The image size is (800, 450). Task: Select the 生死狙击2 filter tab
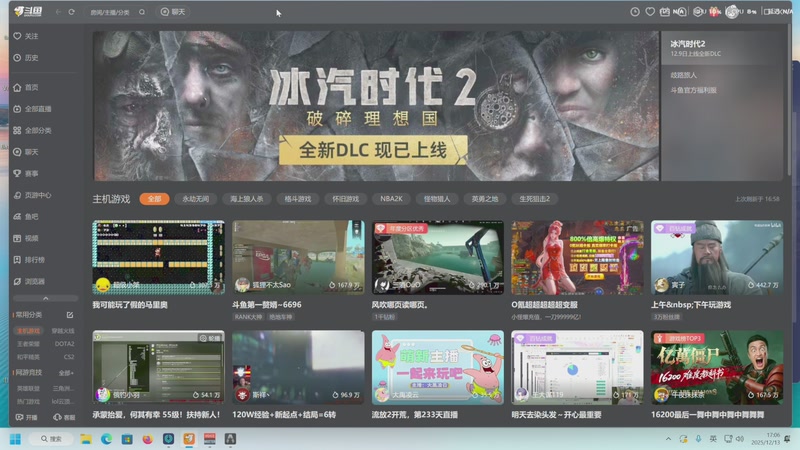click(534, 199)
